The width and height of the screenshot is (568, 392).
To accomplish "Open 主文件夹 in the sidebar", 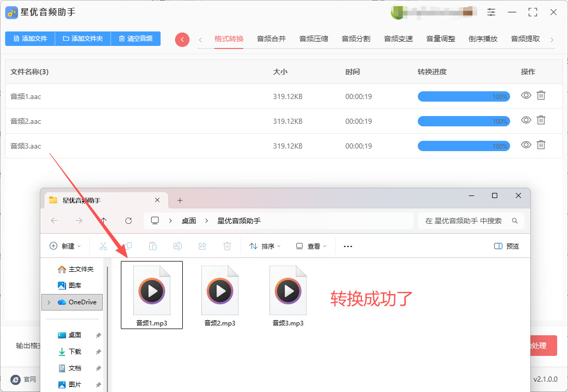I will tap(76, 269).
